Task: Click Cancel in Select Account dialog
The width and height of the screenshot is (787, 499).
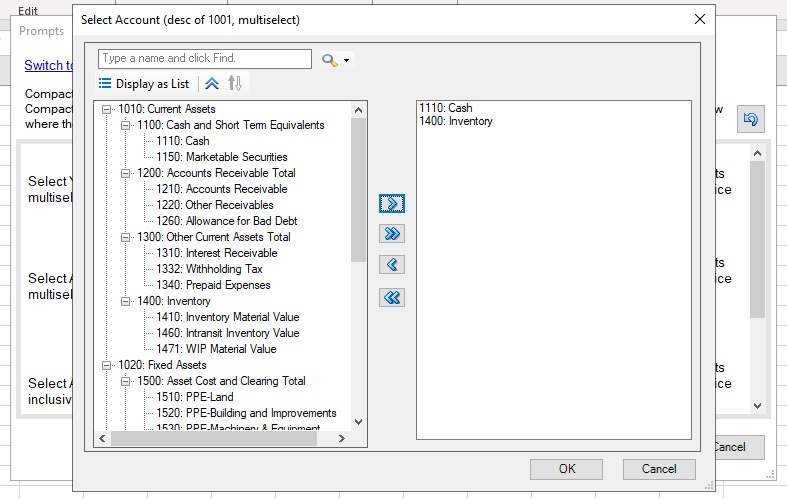Action: click(659, 469)
